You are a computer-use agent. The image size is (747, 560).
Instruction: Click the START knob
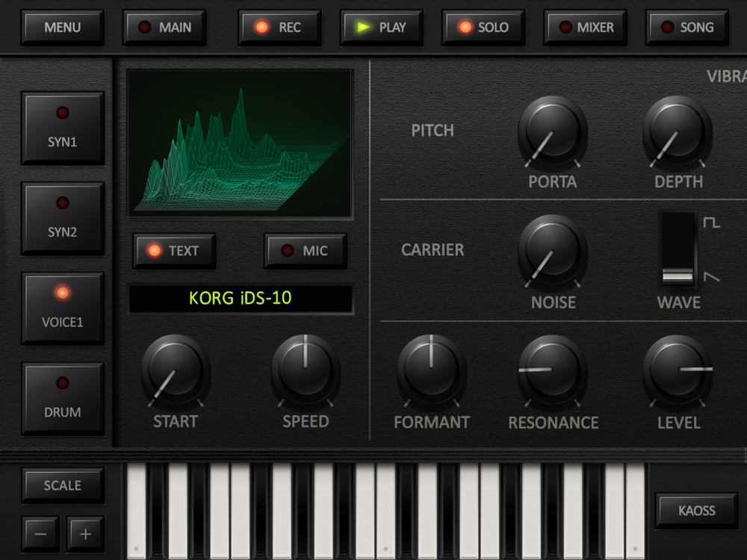[176, 370]
